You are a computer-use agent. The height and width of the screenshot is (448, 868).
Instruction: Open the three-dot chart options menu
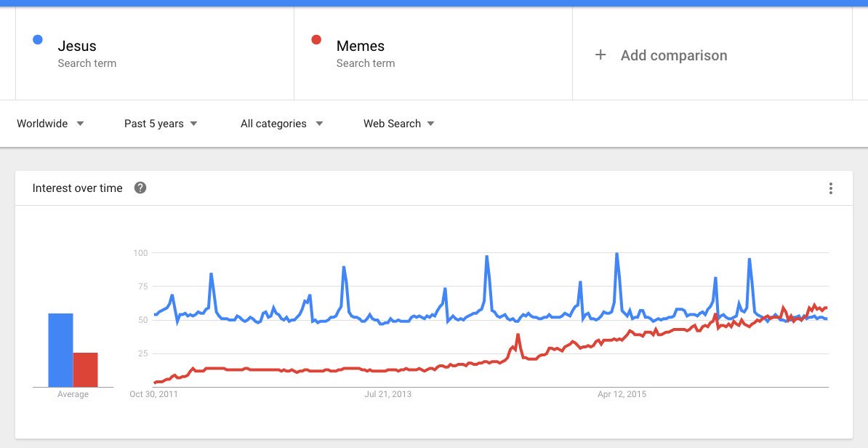(x=830, y=188)
